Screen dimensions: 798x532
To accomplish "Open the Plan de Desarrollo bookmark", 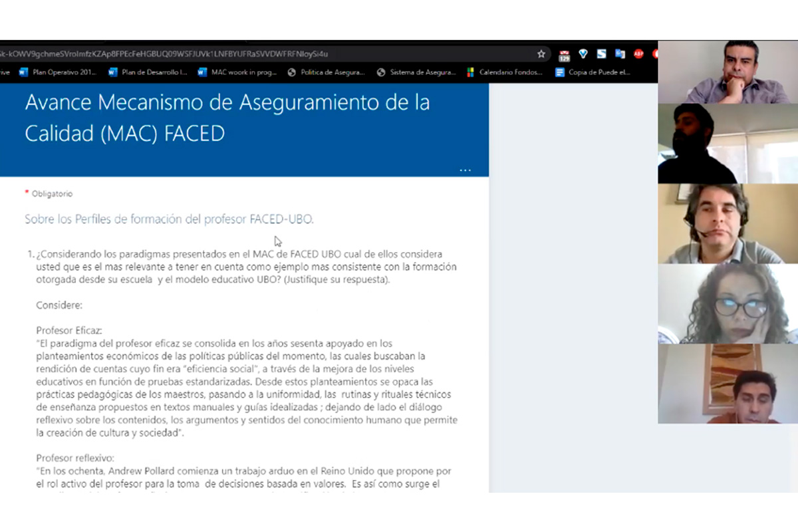I will click(148, 72).
